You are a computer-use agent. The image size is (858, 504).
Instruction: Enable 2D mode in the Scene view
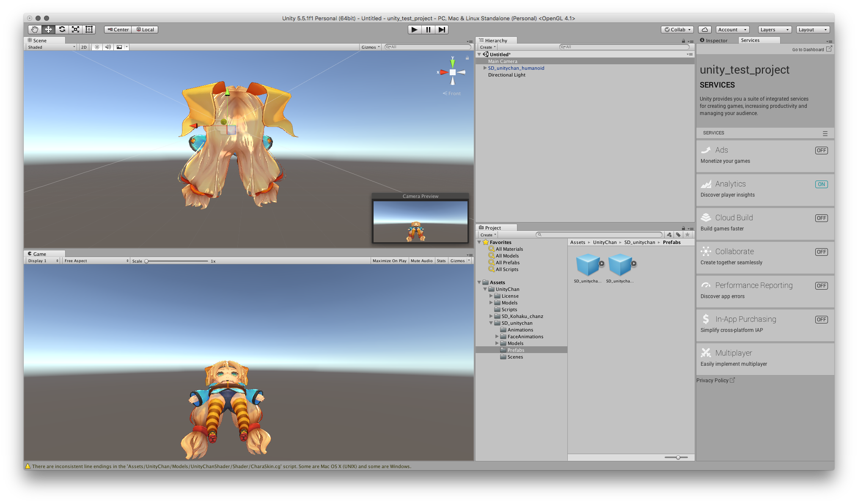(83, 47)
